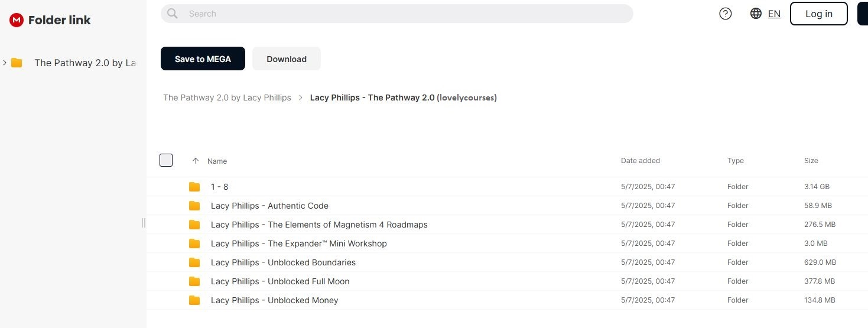The image size is (868, 328).
Task: Open the help question mark icon
Action: point(726,14)
